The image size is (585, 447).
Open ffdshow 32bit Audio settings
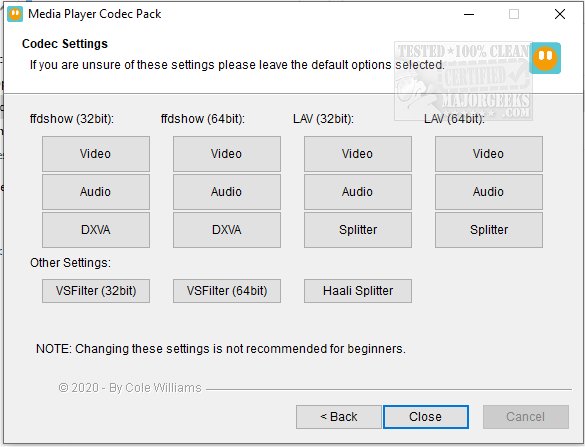[96, 192]
